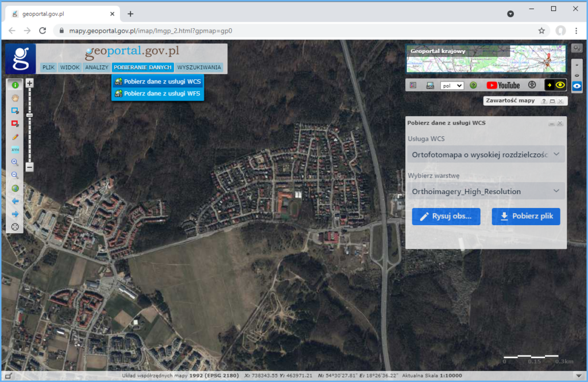
Task: Open the WIDOK menu
Action: 69,67
